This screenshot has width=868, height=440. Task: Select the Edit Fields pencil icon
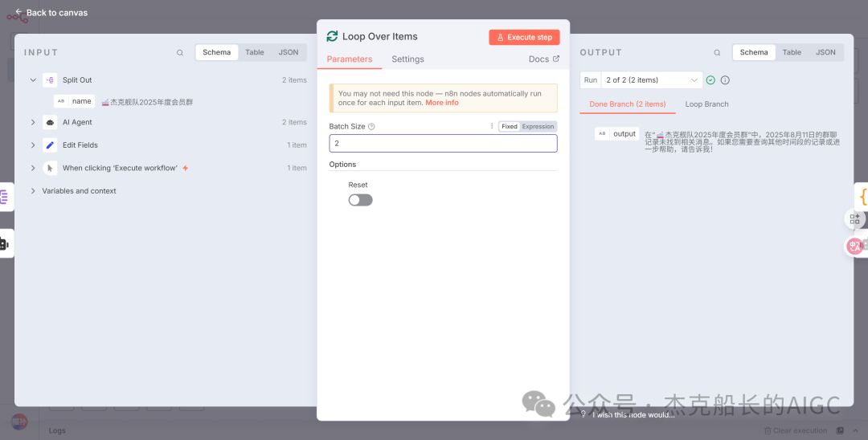50,145
